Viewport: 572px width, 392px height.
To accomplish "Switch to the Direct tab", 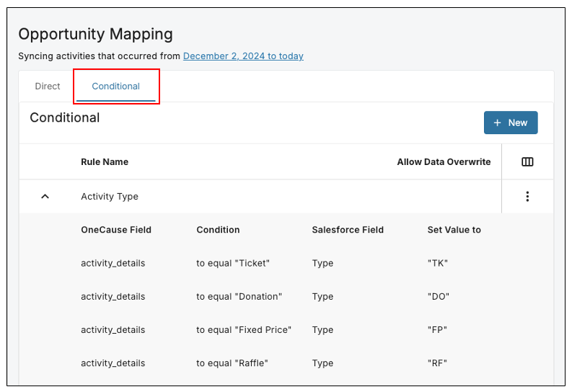I will pyautogui.click(x=48, y=86).
